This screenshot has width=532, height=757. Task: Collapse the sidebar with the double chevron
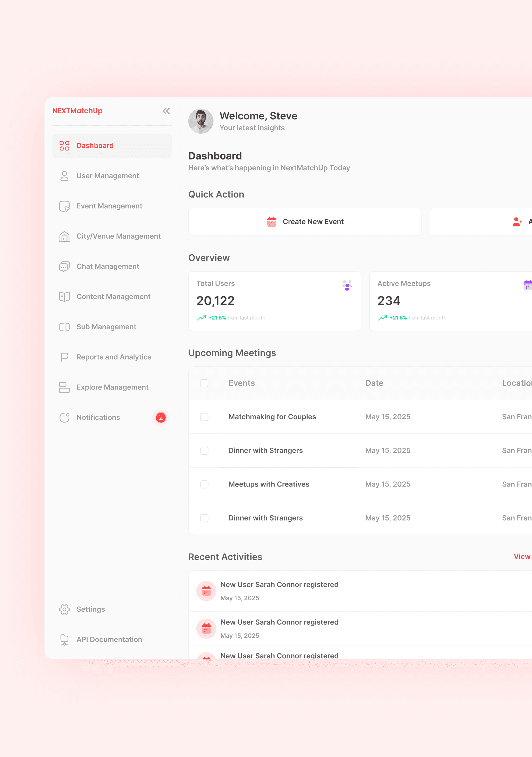[x=166, y=111]
